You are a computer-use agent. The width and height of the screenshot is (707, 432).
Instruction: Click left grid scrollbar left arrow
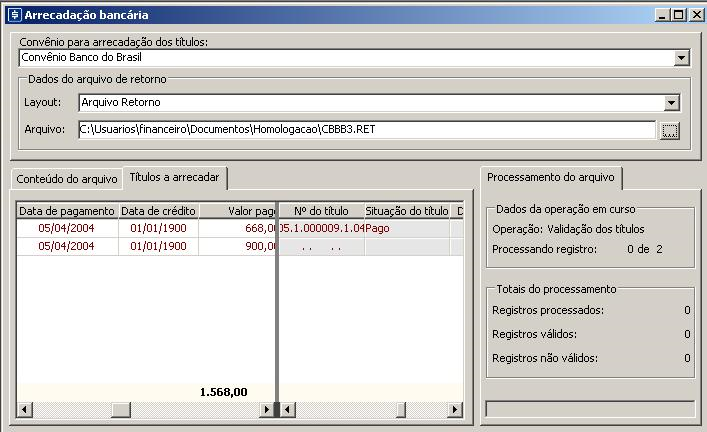point(24,409)
